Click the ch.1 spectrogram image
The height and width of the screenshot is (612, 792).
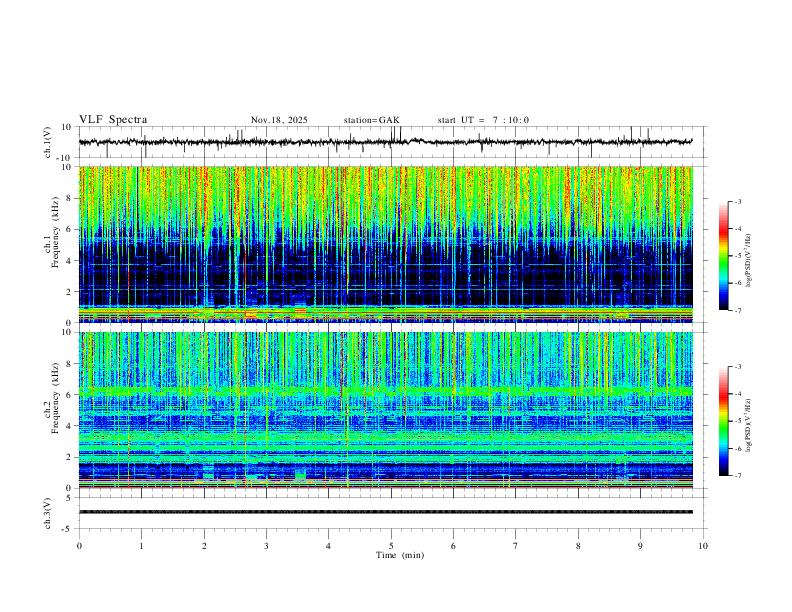(386, 245)
